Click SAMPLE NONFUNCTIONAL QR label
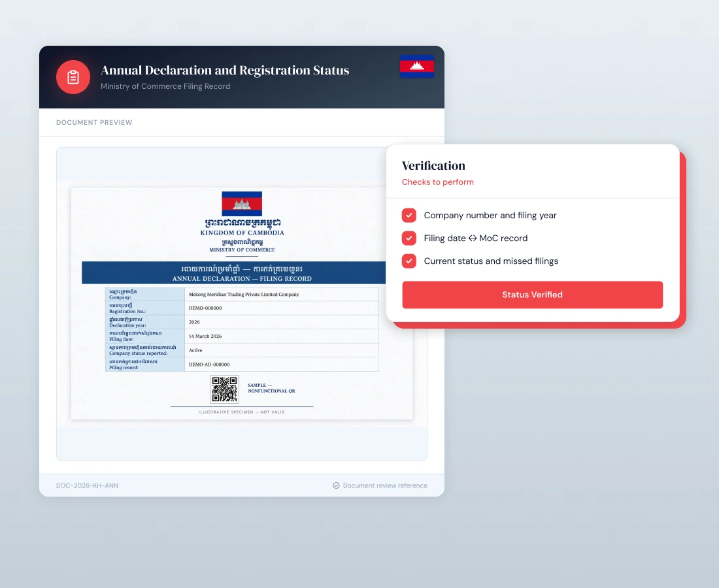Screen dimensions: 719x588 [271, 388]
